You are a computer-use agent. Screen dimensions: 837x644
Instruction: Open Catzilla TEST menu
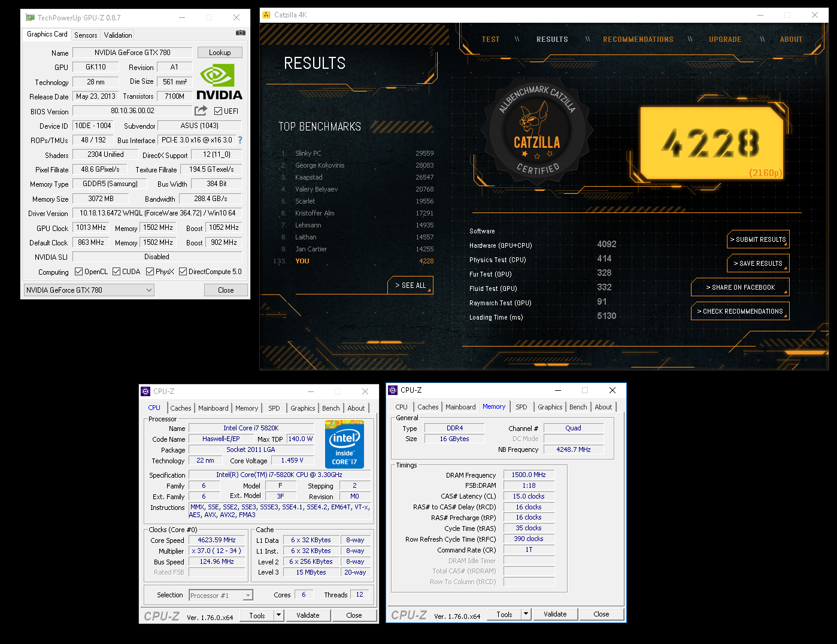[x=490, y=40]
